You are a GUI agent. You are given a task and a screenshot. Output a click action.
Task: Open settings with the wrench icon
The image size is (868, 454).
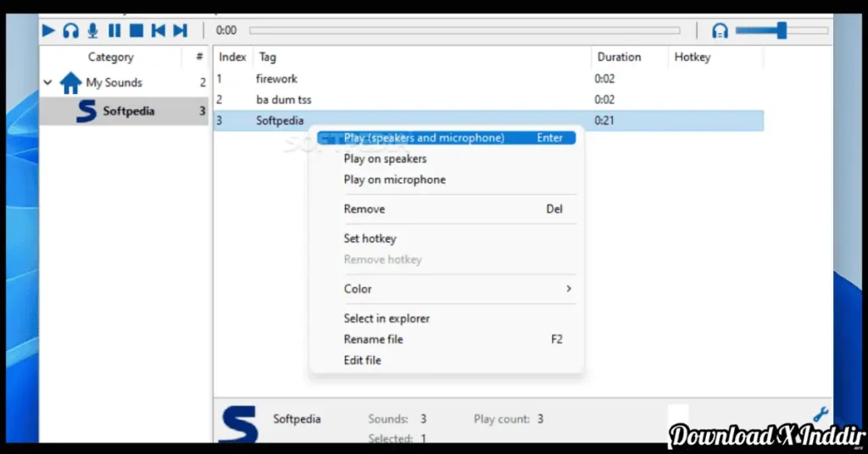[820, 414]
